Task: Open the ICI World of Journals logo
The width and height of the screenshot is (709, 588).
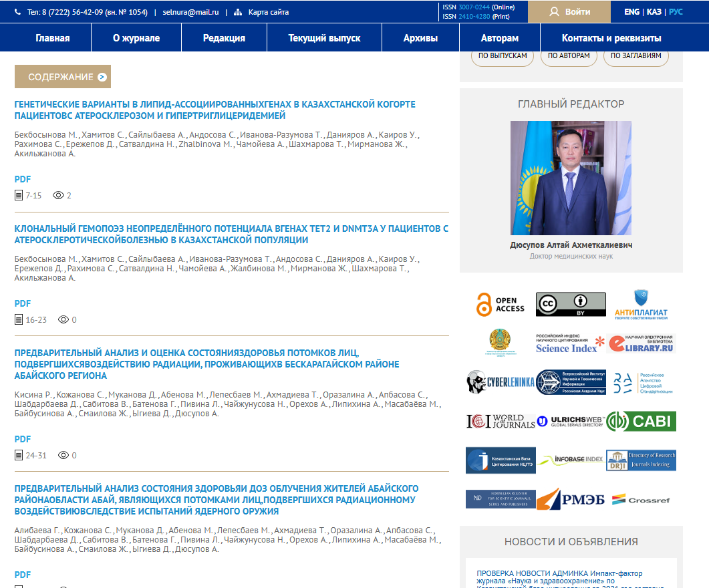Action: click(501, 421)
